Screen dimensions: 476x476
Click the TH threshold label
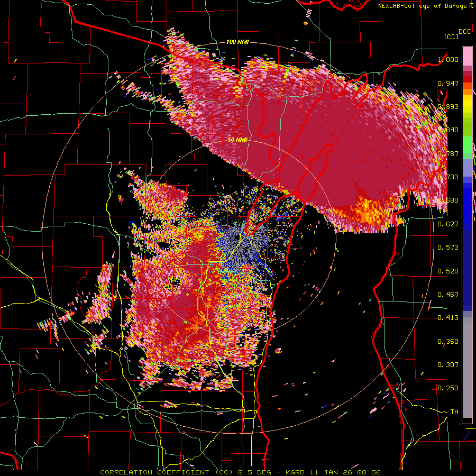pos(454,411)
